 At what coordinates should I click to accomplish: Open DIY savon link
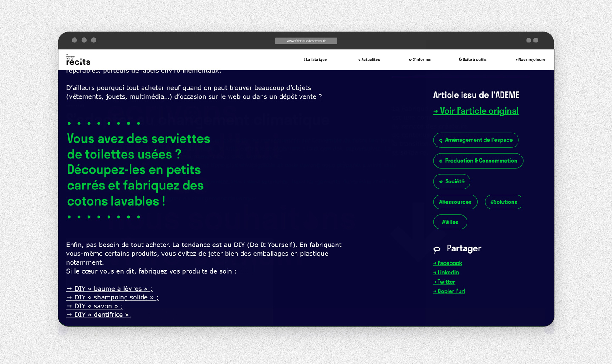coord(94,306)
